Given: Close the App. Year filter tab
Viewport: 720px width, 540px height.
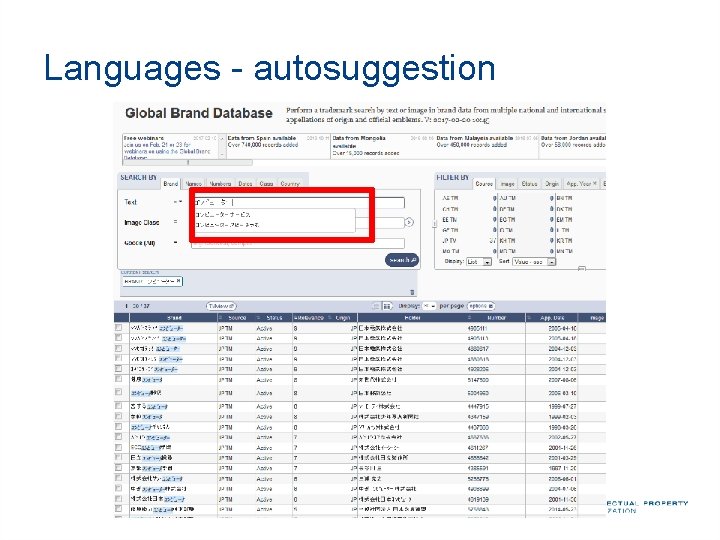Looking at the screenshot, I should [x=595, y=183].
